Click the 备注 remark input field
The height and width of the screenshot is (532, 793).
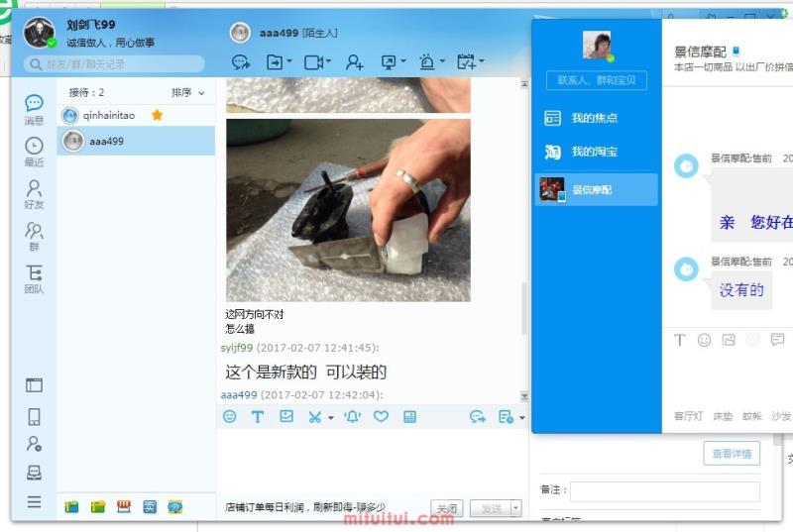[665, 491]
